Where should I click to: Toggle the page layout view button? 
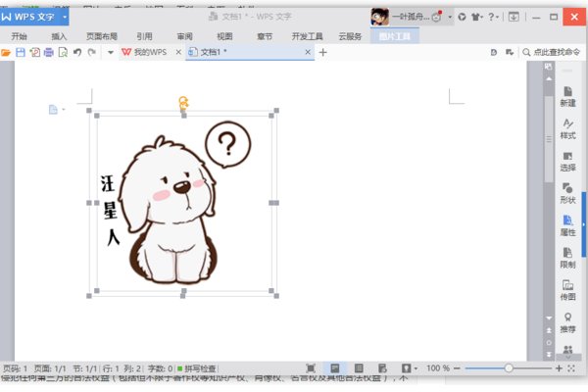pyautogui.click(x=335, y=367)
